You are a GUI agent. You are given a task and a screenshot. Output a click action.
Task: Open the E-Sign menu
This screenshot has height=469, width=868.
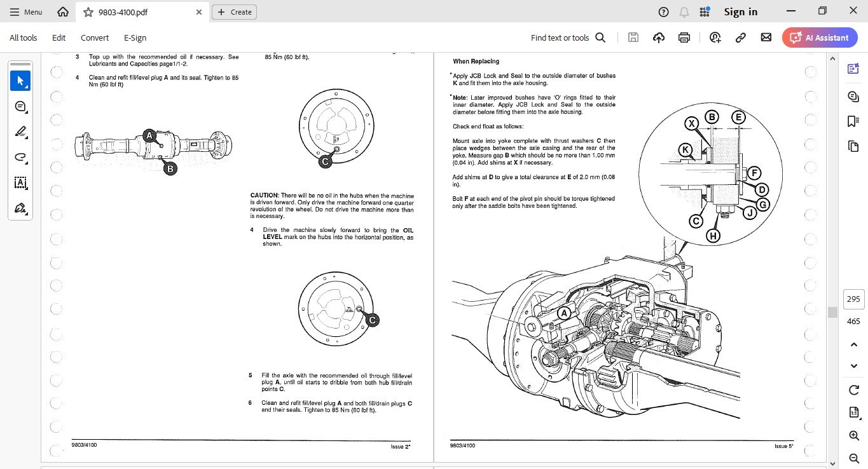click(x=135, y=37)
